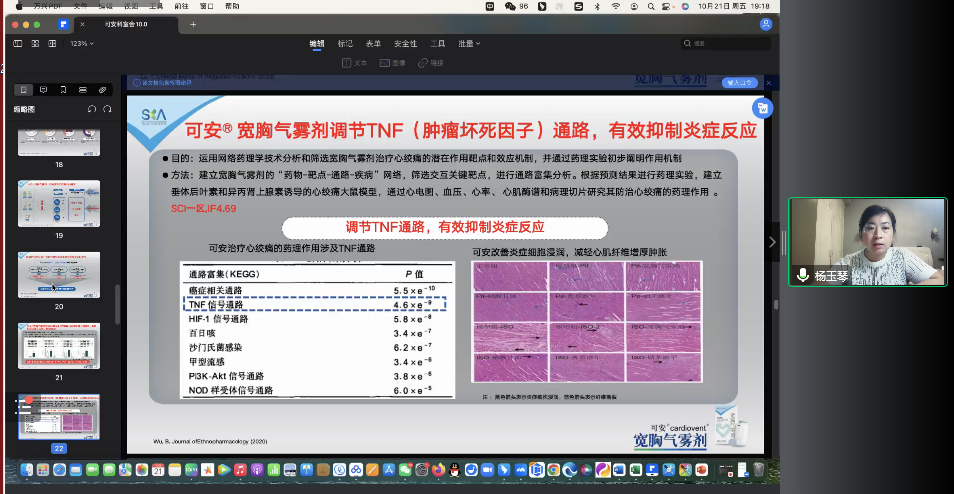Switch to thumbnail grid view icon

tap(35, 44)
